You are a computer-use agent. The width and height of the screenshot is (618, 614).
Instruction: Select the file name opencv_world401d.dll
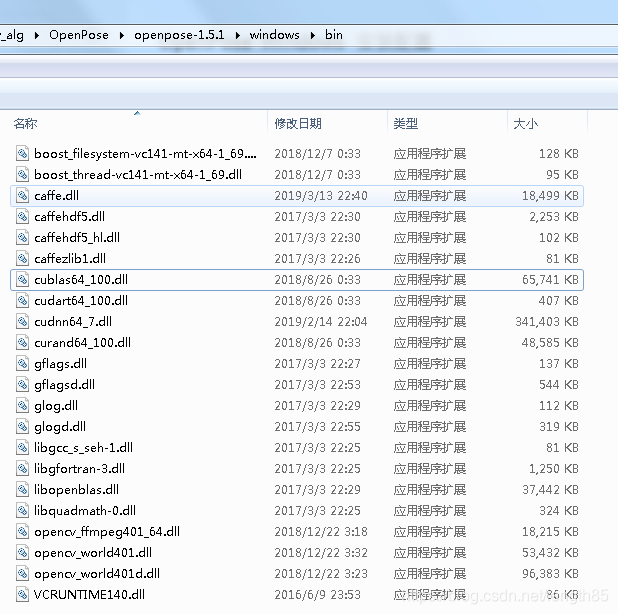tap(97, 573)
